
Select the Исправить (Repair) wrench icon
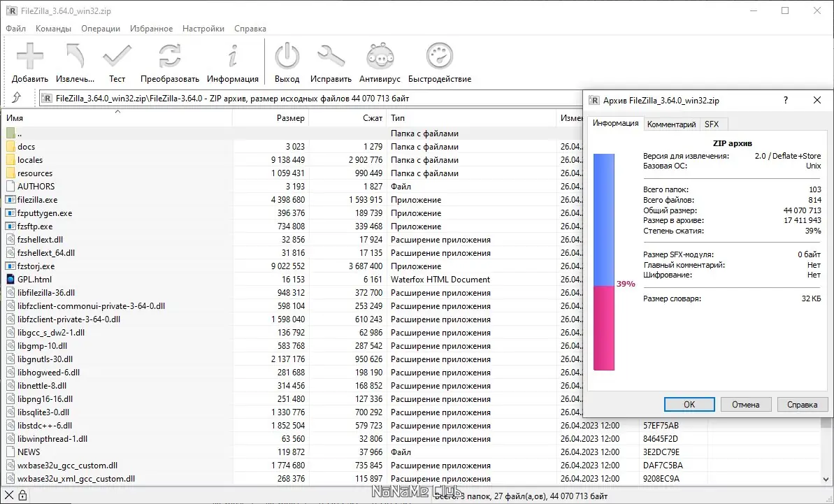coord(331,55)
